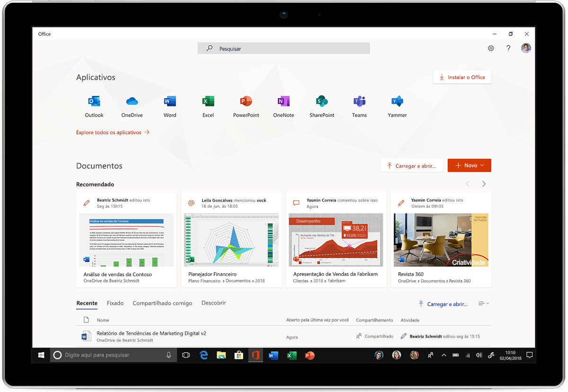Open Word from the Windows taskbar
The height and width of the screenshot is (392, 568).
(x=273, y=355)
